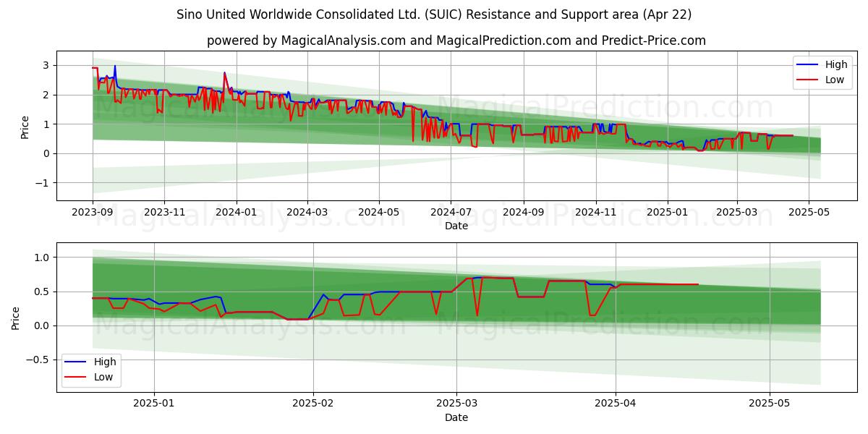Click the 'Date' axis label under the bottom chart

[x=456, y=417]
